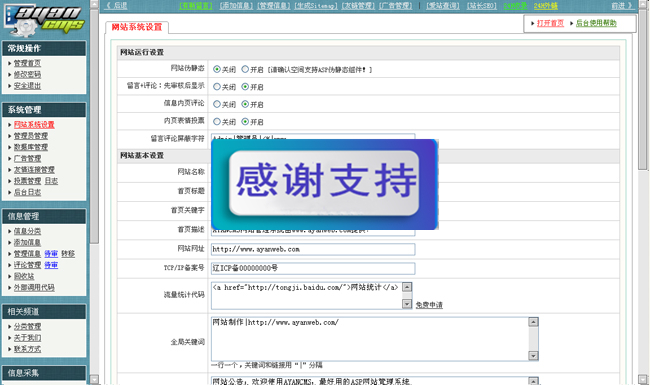Open 爱站查询 link in top bar
Screen dimensions: 650x385
pyautogui.click(x=443, y=6)
